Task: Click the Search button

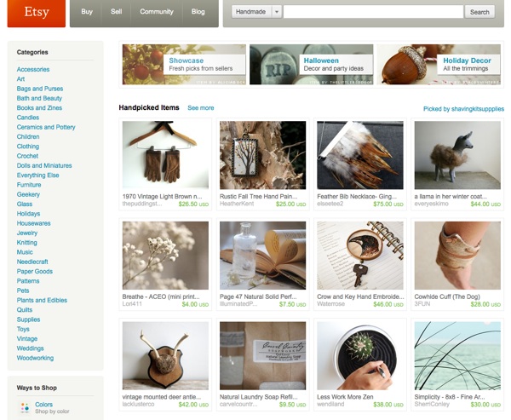Action: pos(479,12)
